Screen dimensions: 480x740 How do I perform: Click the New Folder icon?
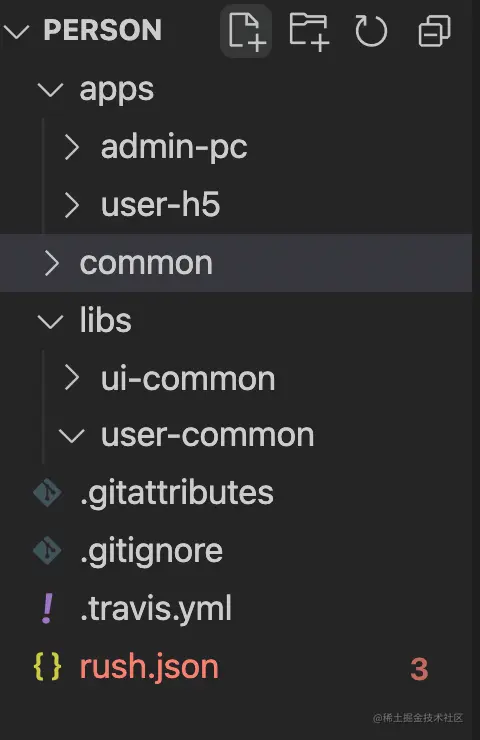[309, 32]
